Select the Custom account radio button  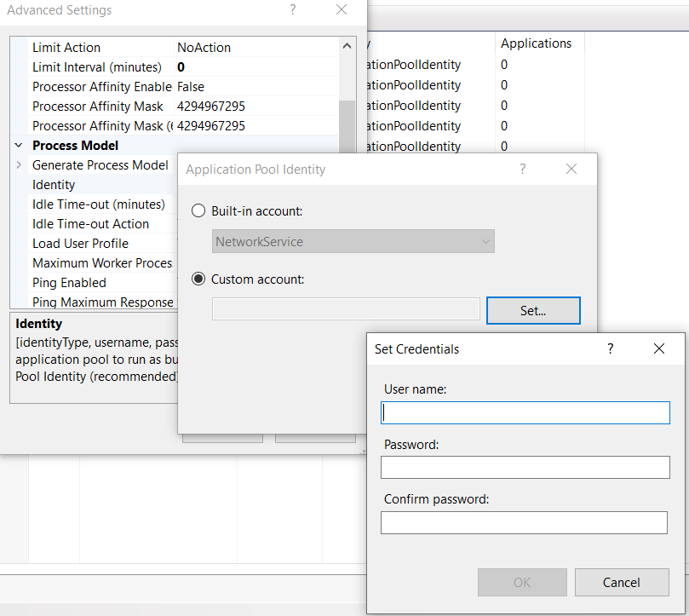[x=198, y=279]
